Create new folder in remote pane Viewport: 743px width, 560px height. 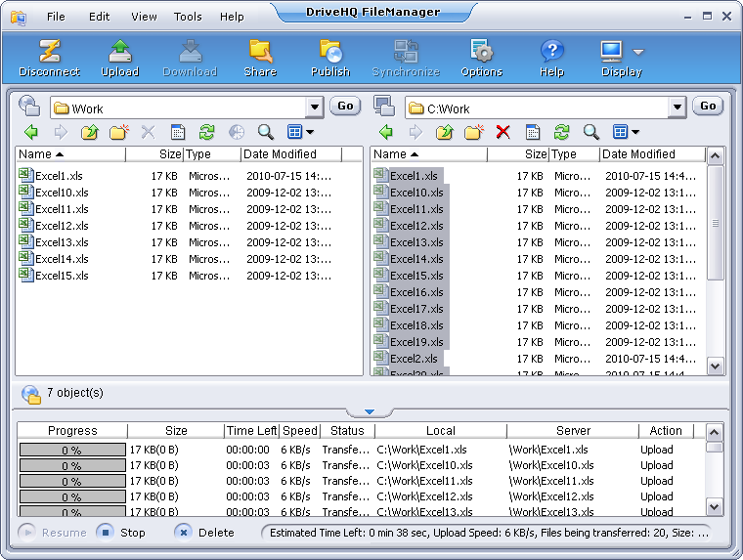click(x=118, y=132)
